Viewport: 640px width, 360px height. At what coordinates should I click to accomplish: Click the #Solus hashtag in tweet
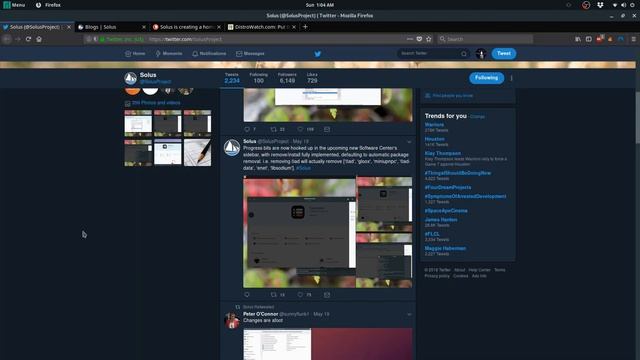[x=303, y=168]
